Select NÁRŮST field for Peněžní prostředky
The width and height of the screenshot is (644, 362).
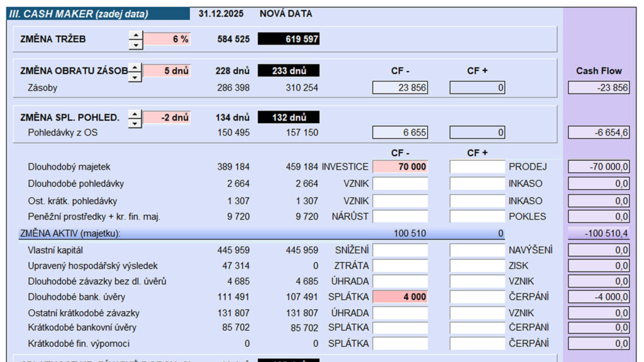(x=400, y=216)
